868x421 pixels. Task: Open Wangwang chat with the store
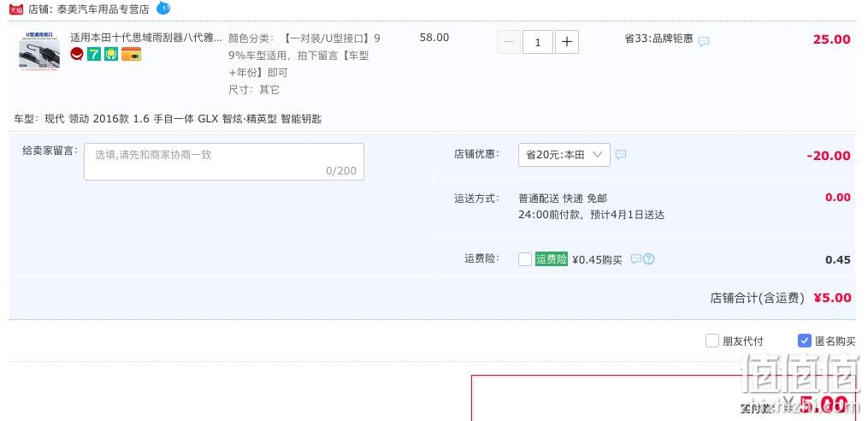(163, 9)
